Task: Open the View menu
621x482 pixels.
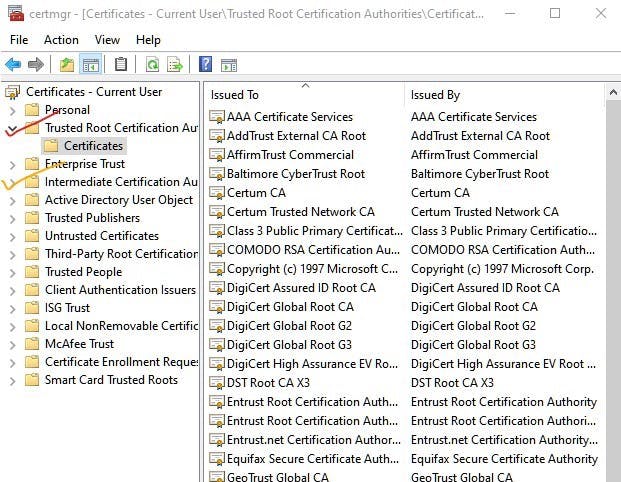Action: (x=107, y=40)
